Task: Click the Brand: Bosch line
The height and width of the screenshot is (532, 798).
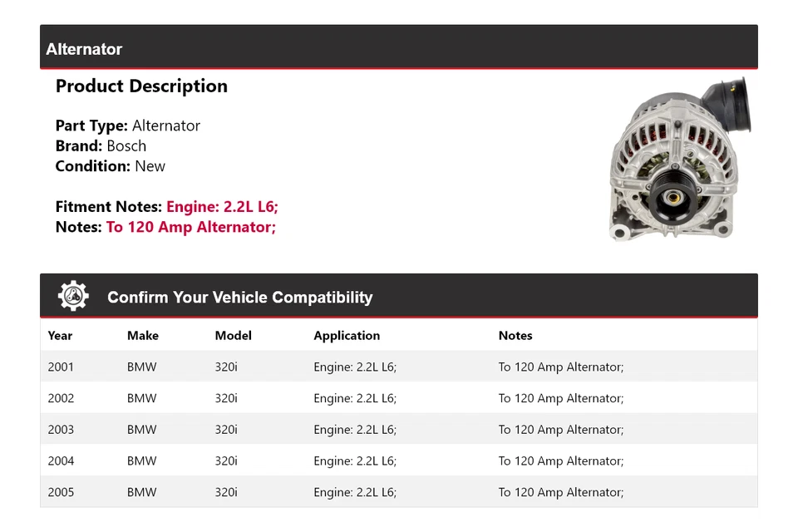Action: (101, 145)
